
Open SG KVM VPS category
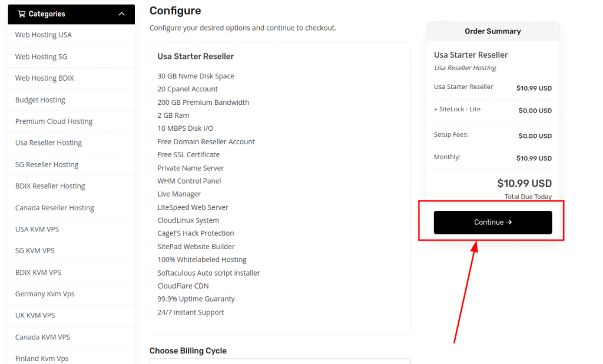(x=35, y=251)
